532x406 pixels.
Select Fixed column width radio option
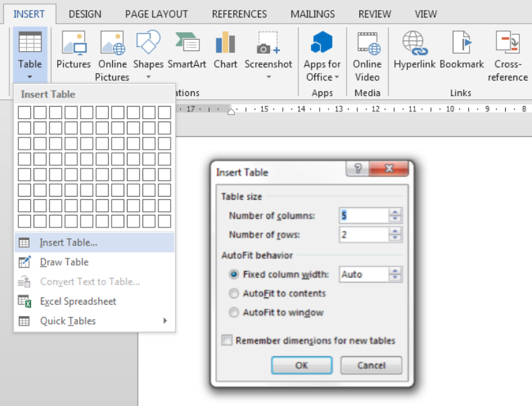coord(234,274)
